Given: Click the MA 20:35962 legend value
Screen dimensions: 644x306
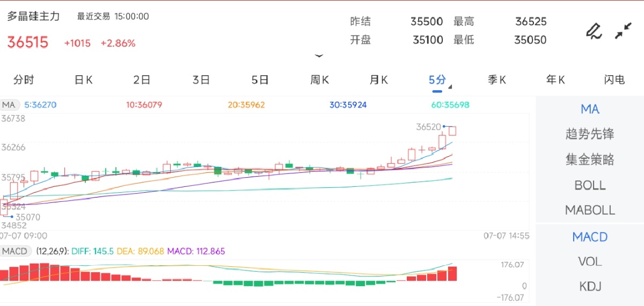Looking at the screenshot, I should [246, 105].
